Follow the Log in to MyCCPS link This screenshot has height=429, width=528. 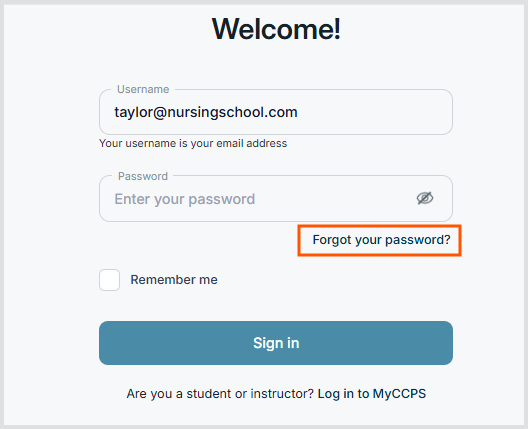point(372,394)
